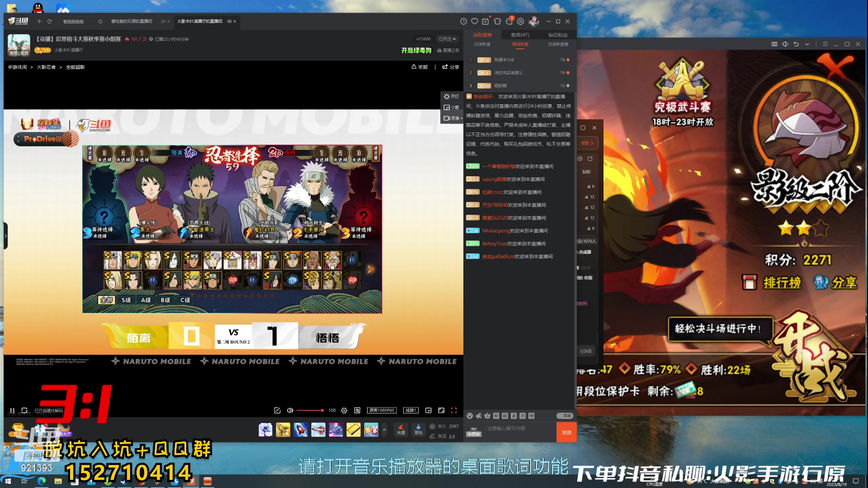The image size is (868, 488).
Task: Click the 热 chat toolbar icon
Action: point(523,416)
